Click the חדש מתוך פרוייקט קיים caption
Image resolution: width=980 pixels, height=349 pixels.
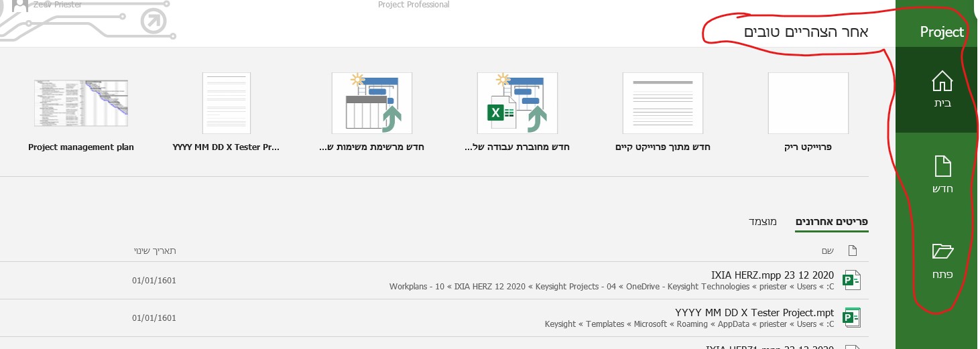[x=662, y=147]
